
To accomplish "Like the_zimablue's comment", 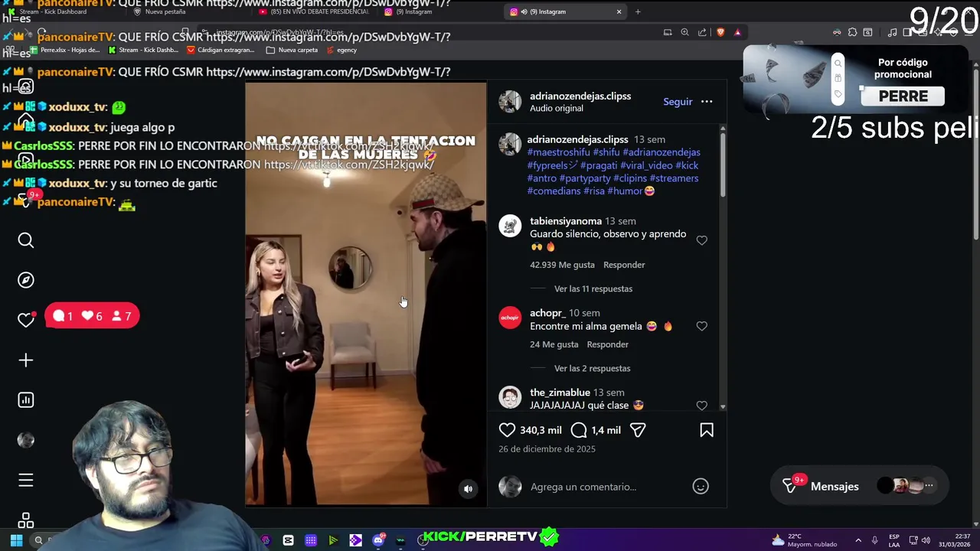I will [701, 406].
